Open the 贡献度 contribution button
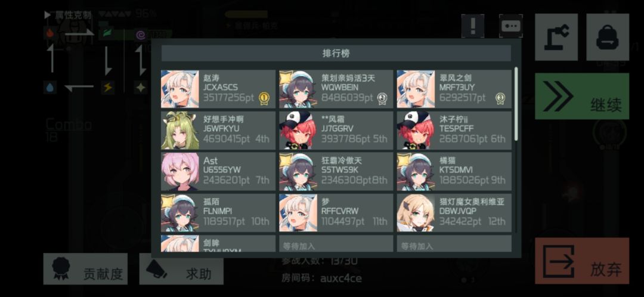The height and width of the screenshot is (297, 644). 85,268
